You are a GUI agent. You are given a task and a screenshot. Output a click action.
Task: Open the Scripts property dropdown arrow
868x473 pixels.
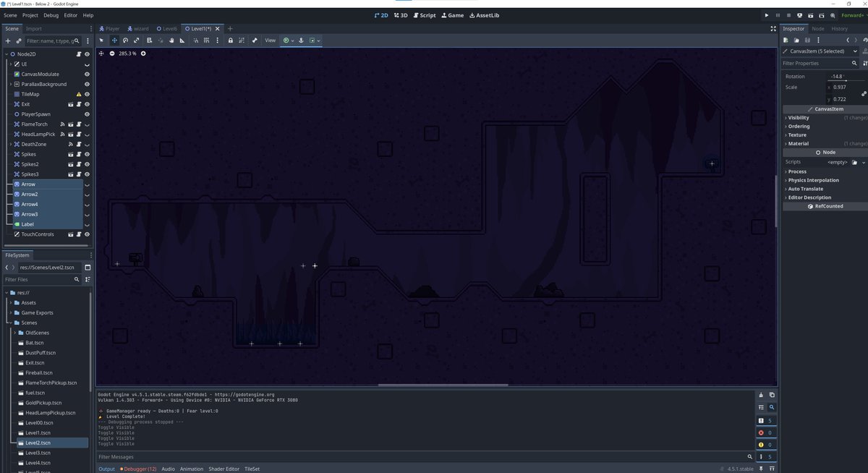click(x=863, y=162)
